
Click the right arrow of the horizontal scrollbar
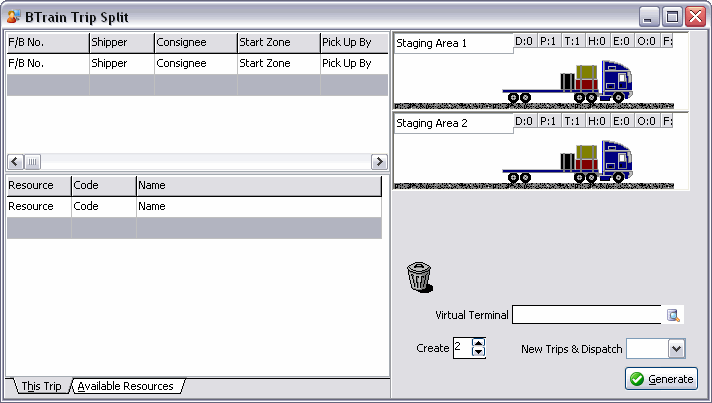click(x=379, y=162)
